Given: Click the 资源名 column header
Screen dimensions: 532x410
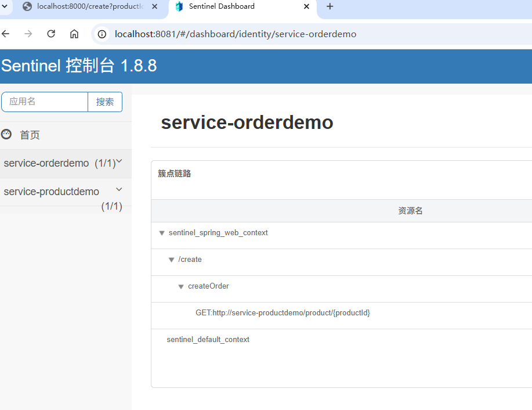Looking at the screenshot, I should click(410, 211).
